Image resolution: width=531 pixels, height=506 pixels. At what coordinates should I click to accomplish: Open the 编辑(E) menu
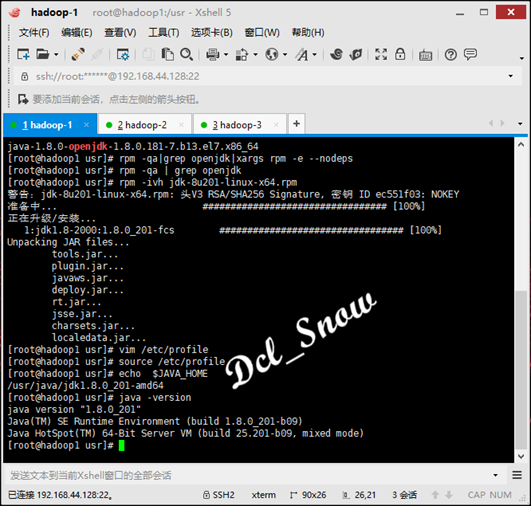[x=77, y=33]
